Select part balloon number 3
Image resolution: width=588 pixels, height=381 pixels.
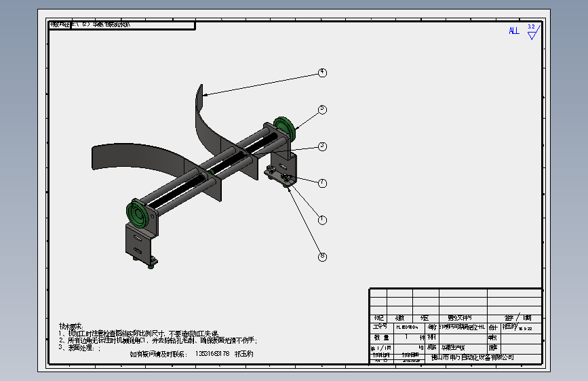pyautogui.click(x=322, y=146)
